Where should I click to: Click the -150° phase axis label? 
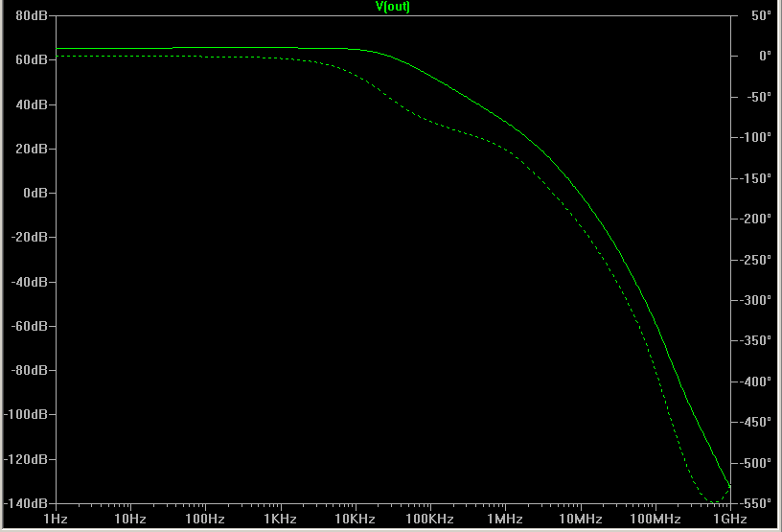pos(755,178)
